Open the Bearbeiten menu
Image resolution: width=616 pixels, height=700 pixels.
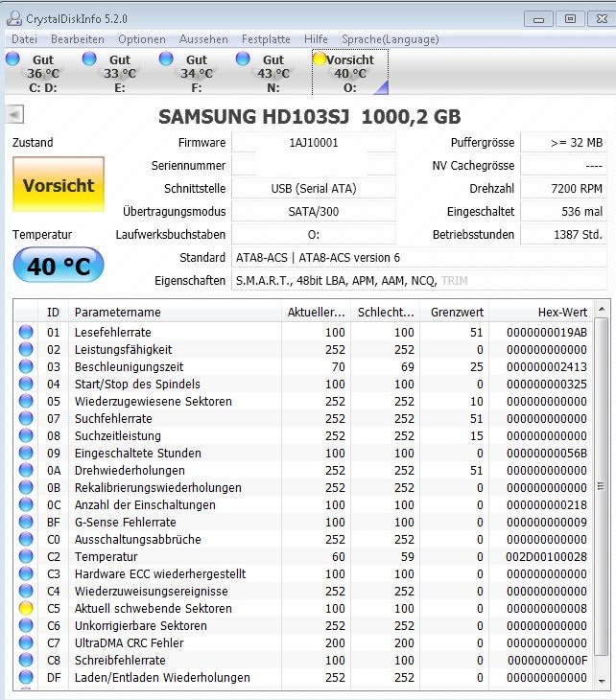point(78,39)
